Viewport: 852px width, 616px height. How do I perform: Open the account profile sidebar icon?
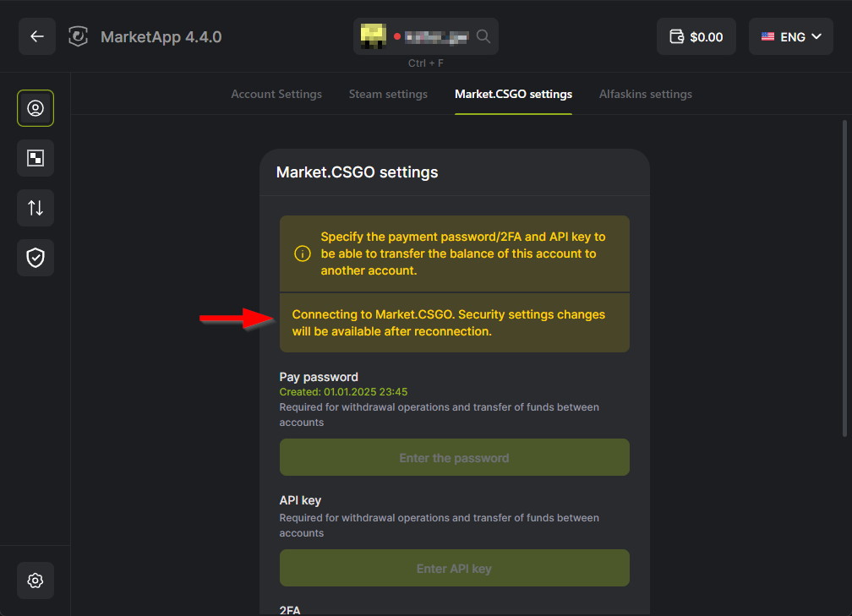[35, 108]
